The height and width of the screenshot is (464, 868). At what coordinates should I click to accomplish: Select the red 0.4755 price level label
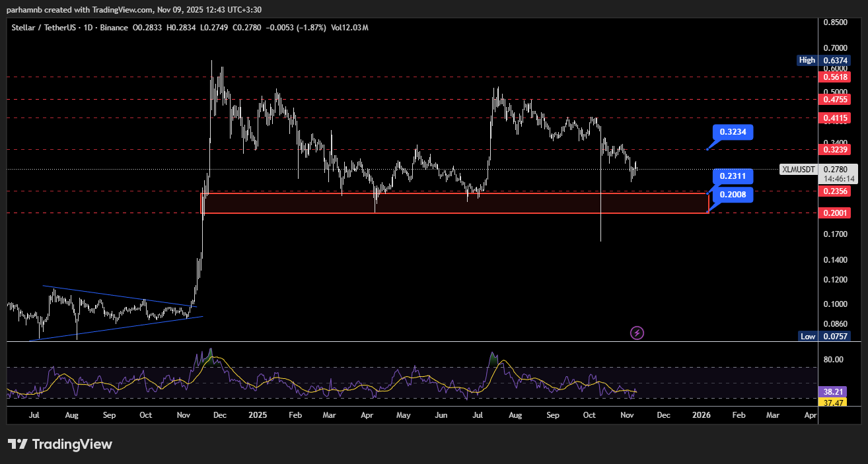(836, 100)
